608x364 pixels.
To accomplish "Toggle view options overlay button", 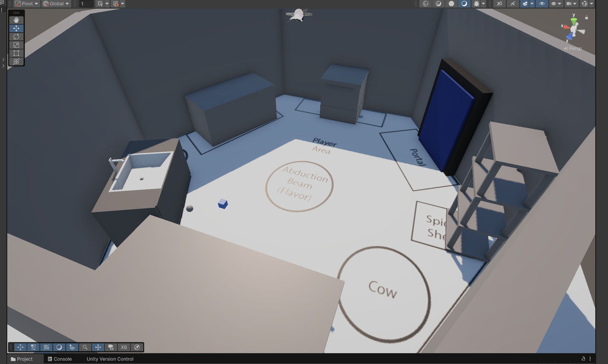I will point(72,347).
